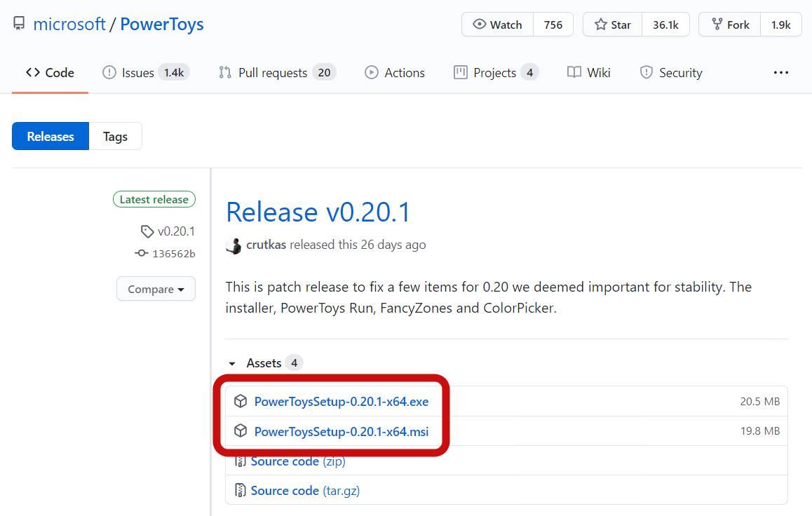
Task: Click the Watch button
Action: (x=497, y=25)
